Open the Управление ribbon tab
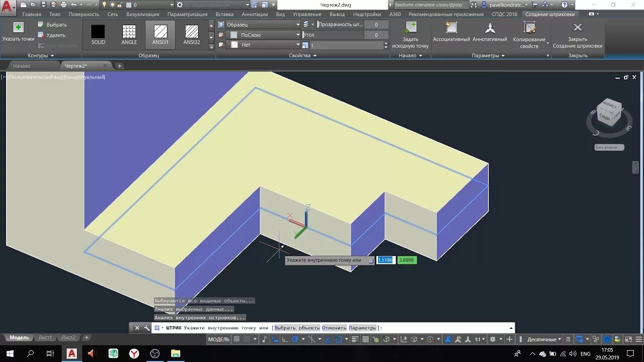 click(307, 15)
